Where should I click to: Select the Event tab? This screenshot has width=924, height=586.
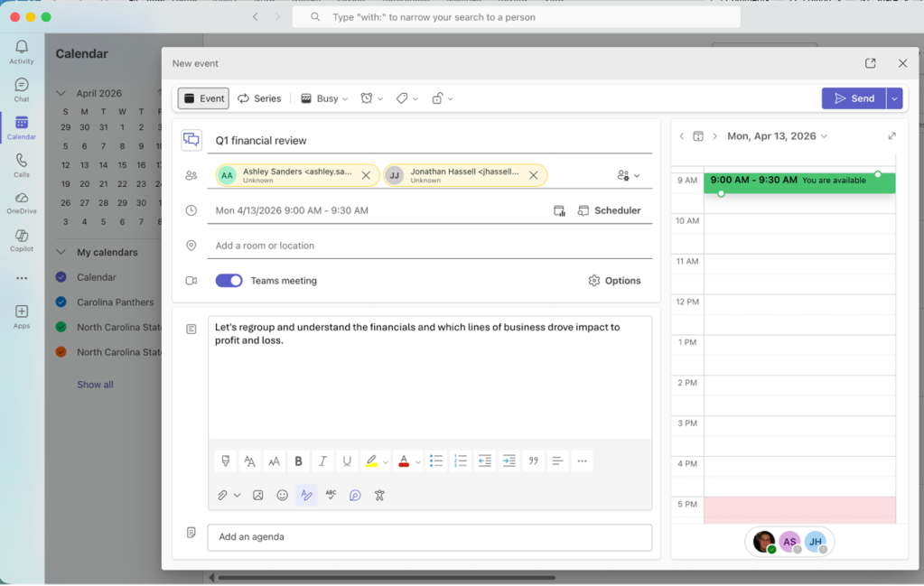(x=202, y=98)
